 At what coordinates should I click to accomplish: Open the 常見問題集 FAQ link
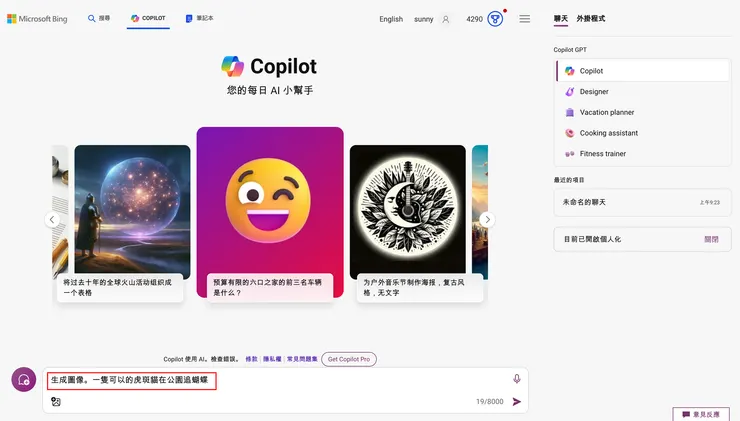coord(302,359)
